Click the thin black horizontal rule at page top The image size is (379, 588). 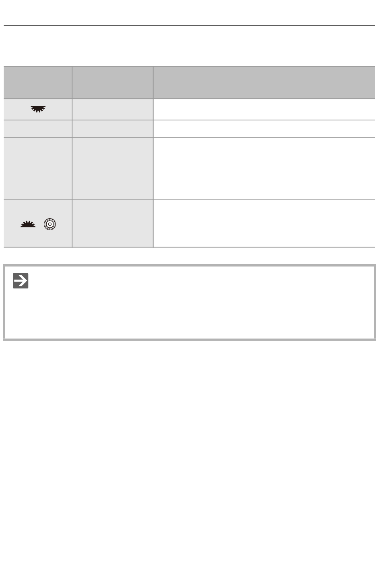(189, 25)
